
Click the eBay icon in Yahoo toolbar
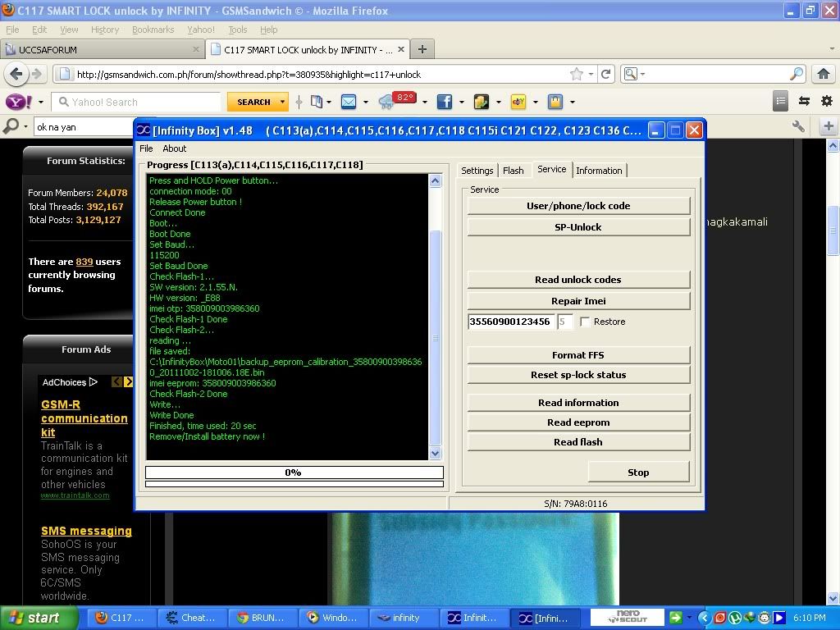click(x=518, y=102)
